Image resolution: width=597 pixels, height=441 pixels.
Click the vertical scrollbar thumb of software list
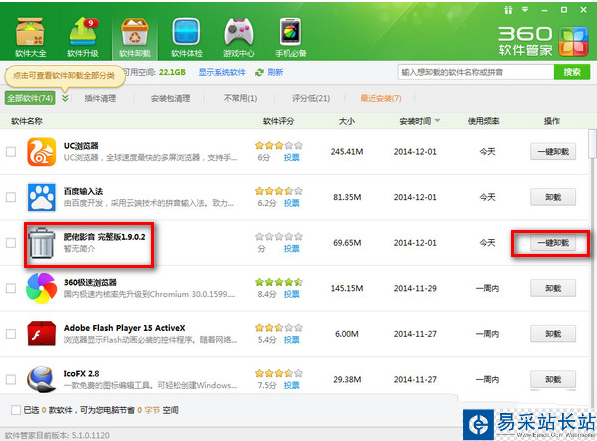[592, 144]
